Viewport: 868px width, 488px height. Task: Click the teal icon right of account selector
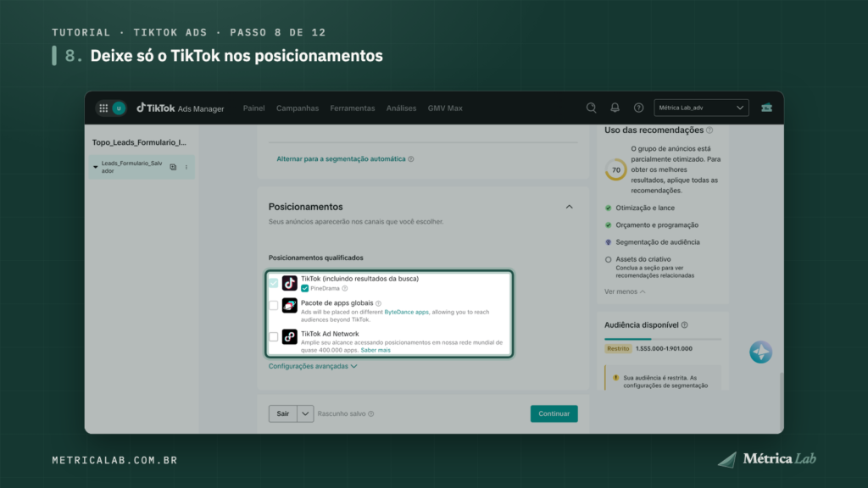(766, 108)
